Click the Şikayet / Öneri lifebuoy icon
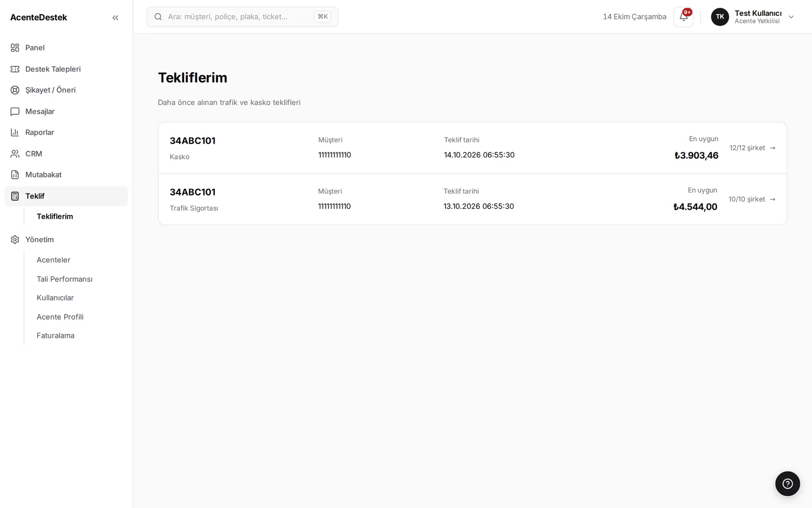Screen dimensions: 812x508 [15, 90]
